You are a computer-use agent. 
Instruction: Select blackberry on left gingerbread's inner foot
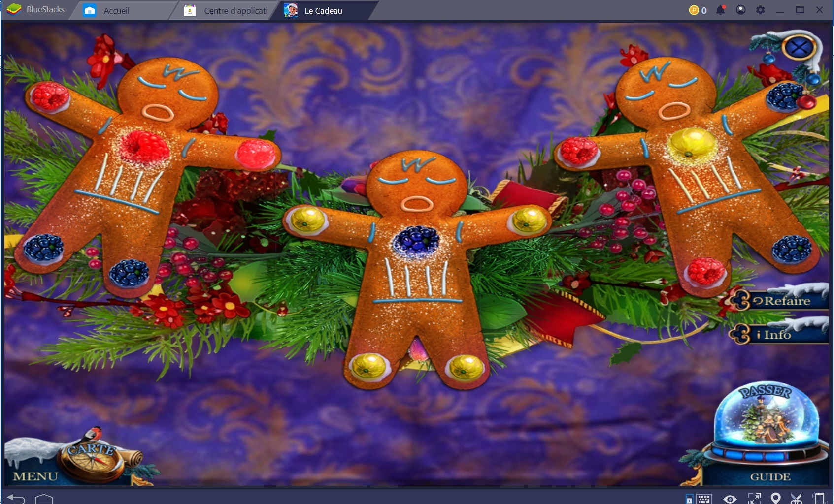tap(129, 273)
